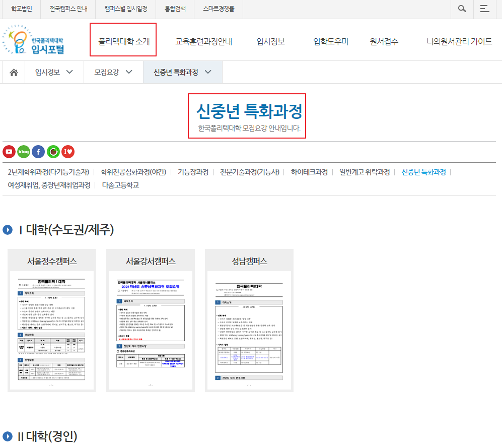This screenshot has height=448, width=502.
Task: Select the highlighted 신중년 특화과정 tab
Action: tap(423, 172)
